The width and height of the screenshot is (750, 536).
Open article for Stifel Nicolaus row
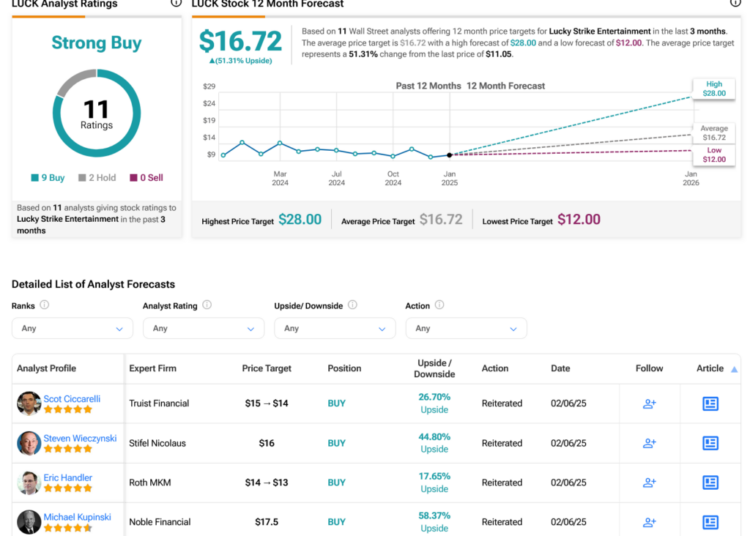710,443
